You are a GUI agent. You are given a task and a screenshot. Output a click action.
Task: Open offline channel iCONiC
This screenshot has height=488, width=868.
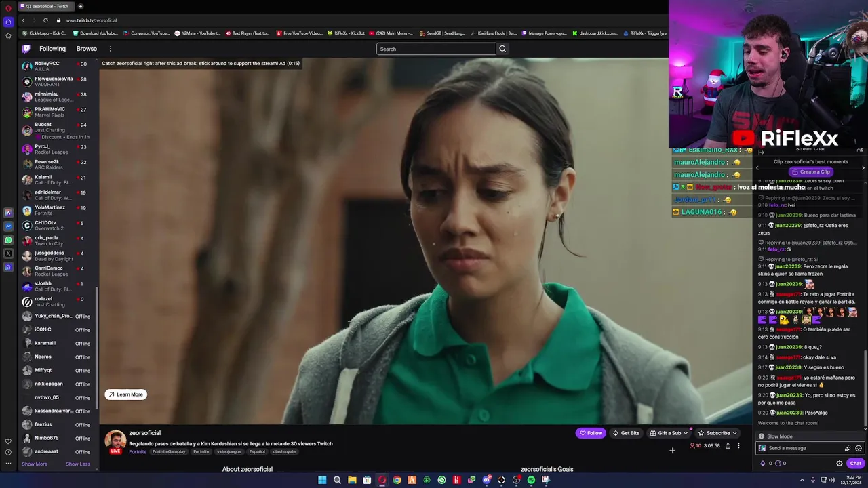(x=59, y=329)
